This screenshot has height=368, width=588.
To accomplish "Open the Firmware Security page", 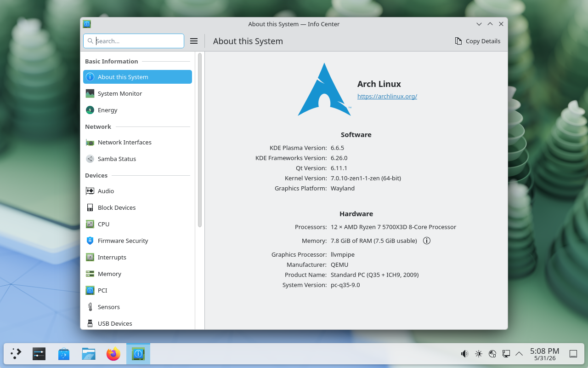I will tap(137, 241).
